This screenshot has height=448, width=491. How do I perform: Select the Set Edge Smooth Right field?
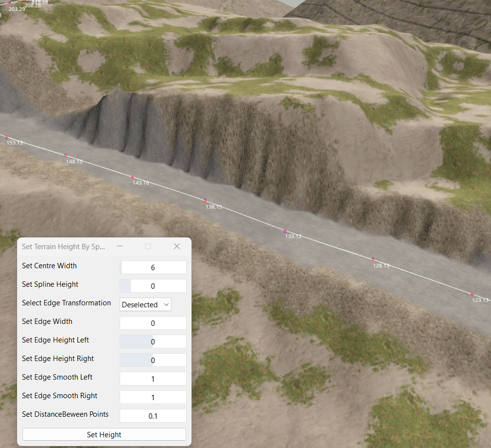coord(153,397)
